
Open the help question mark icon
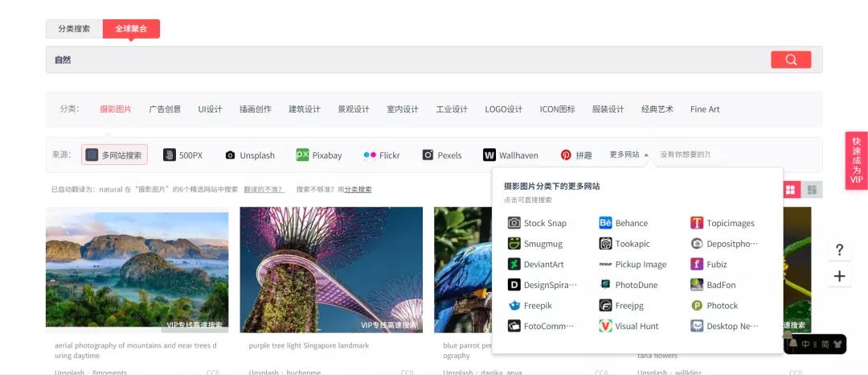[839, 249]
